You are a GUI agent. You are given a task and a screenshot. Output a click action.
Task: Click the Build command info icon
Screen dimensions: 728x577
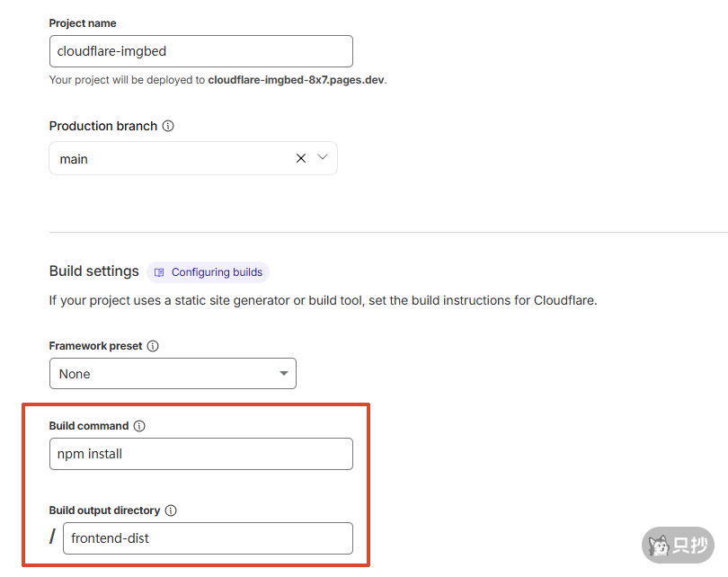point(139,426)
